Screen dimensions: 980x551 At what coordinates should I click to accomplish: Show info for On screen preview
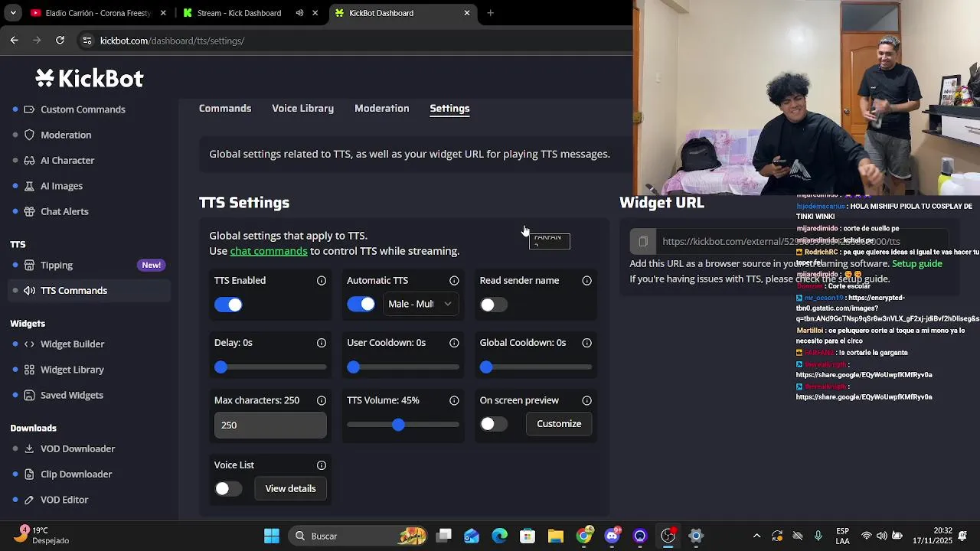586,400
